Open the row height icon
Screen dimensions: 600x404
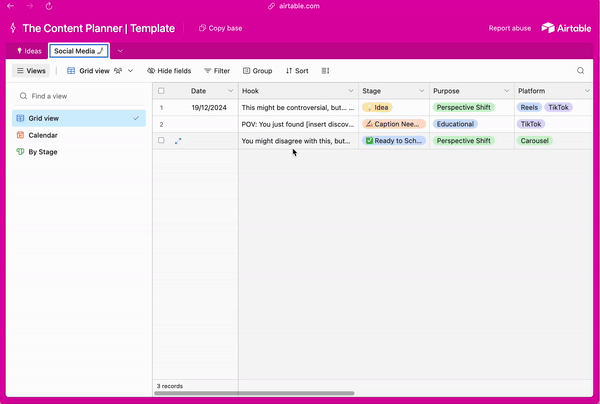click(x=325, y=71)
